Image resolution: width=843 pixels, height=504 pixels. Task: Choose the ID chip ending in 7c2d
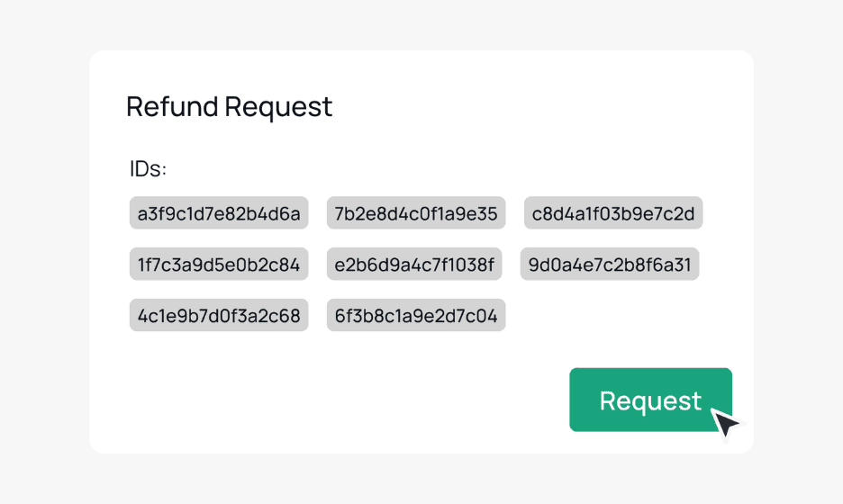[x=613, y=214]
